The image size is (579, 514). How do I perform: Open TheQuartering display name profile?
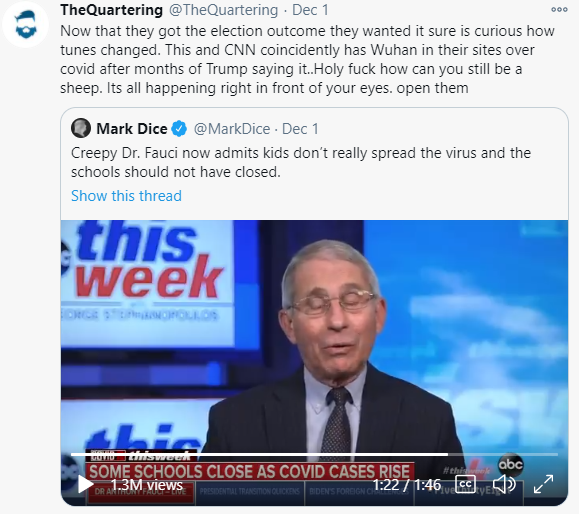click(x=112, y=10)
